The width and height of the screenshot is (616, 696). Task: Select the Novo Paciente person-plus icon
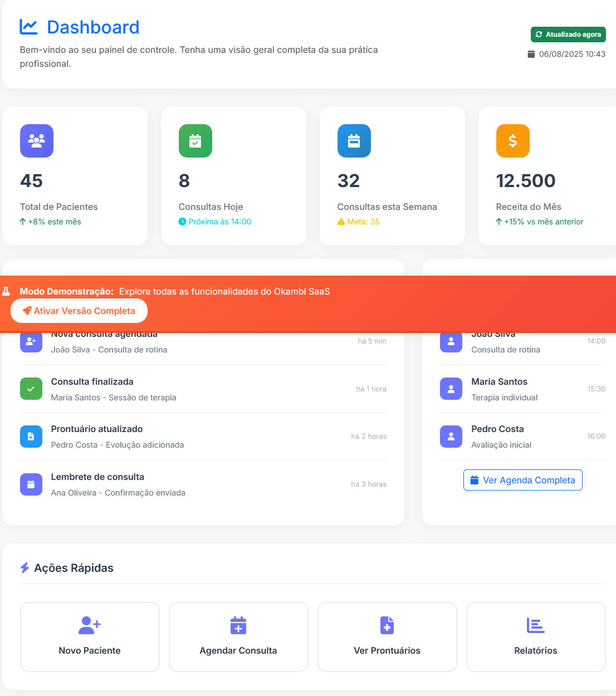[89, 625]
